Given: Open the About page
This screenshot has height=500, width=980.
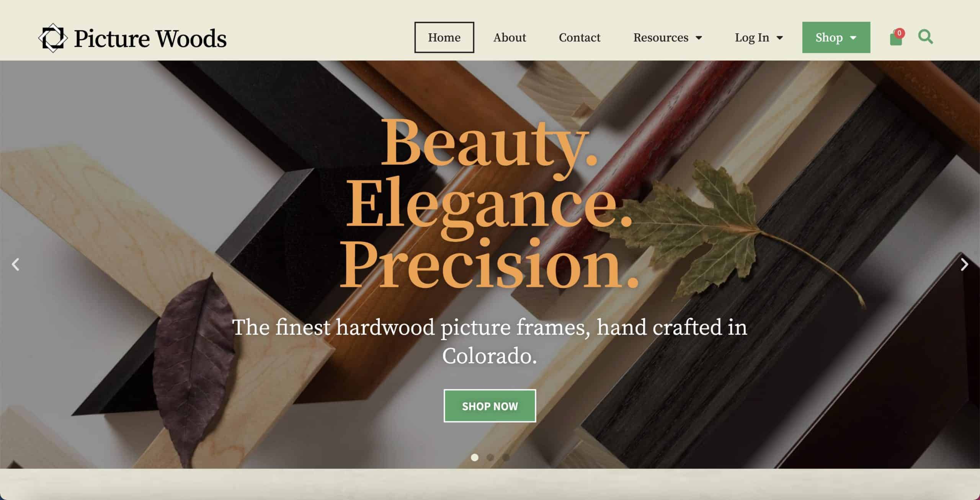Looking at the screenshot, I should tap(510, 37).
